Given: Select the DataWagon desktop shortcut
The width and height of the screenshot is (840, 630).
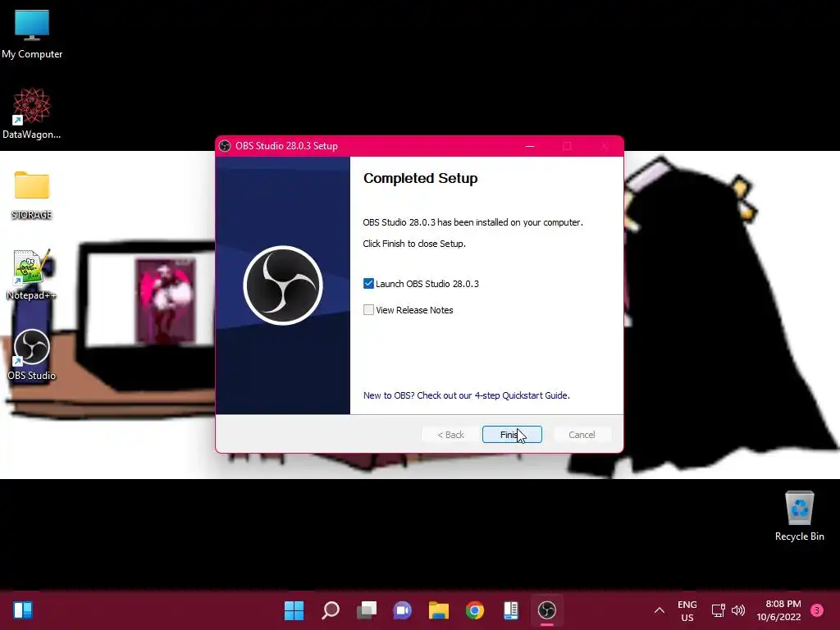Looking at the screenshot, I should click(x=32, y=113).
